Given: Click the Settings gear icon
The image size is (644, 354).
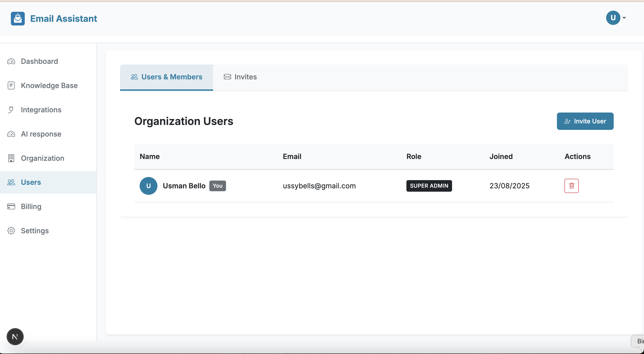Looking at the screenshot, I should tap(11, 231).
